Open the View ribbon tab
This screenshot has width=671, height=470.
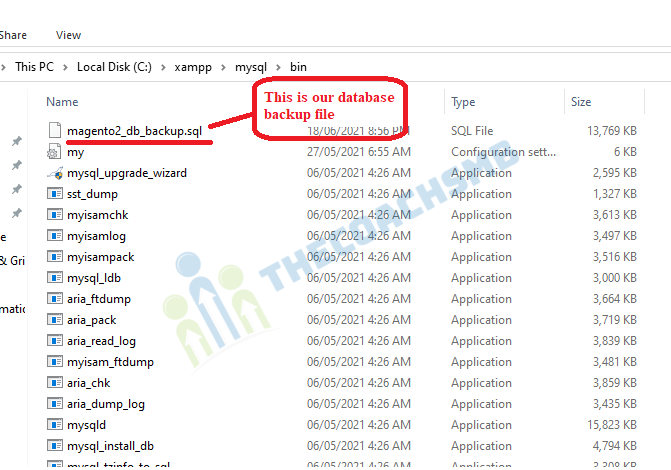68,35
